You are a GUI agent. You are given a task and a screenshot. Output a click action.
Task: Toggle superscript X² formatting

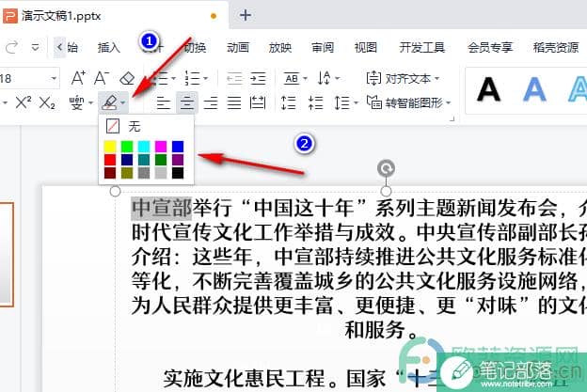(23, 102)
